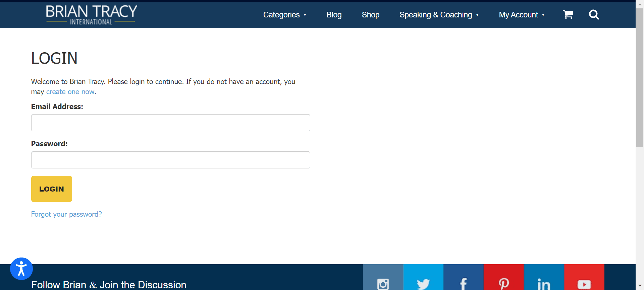Open the My Account dropdown
Screen dimensions: 644x290
click(521, 15)
